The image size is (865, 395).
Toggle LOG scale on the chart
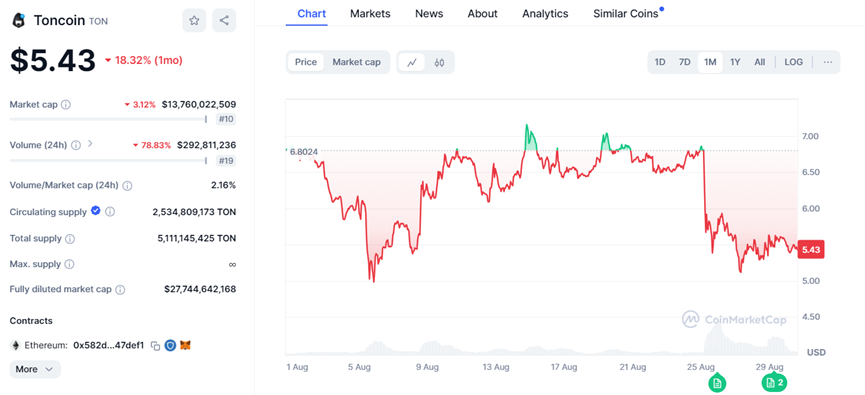(x=794, y=62)
